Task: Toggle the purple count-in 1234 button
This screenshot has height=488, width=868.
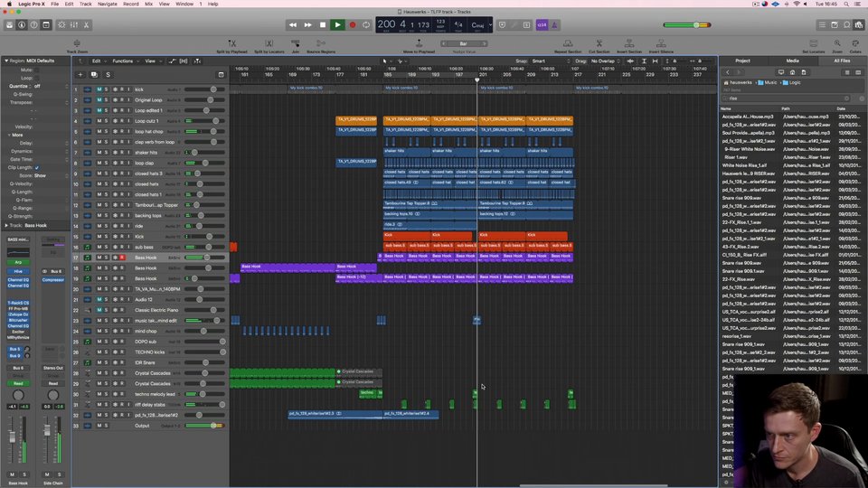Action: (x=542, y=25)
